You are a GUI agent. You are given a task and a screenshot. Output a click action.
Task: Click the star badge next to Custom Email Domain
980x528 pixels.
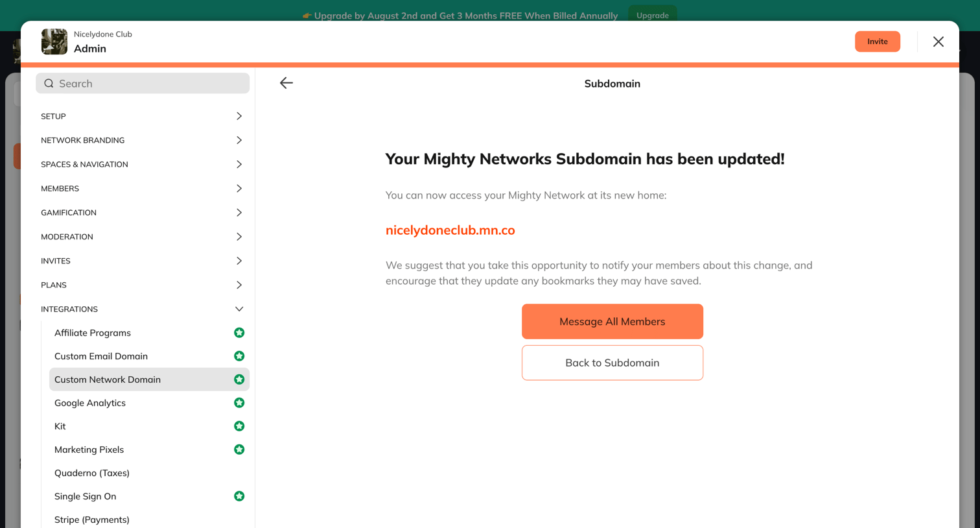point(239,356)
